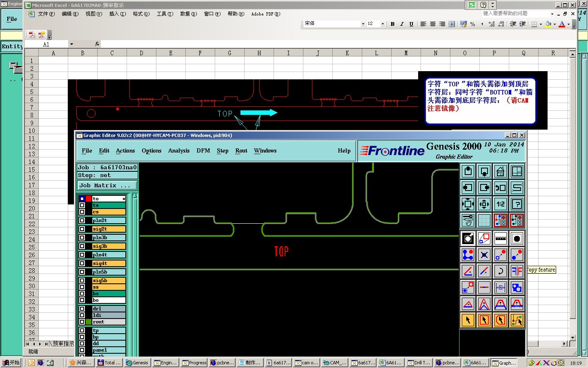This screenshot has height=368, width=588.
Task: Open the Excel font name dropdown
Action: (363, 24)
